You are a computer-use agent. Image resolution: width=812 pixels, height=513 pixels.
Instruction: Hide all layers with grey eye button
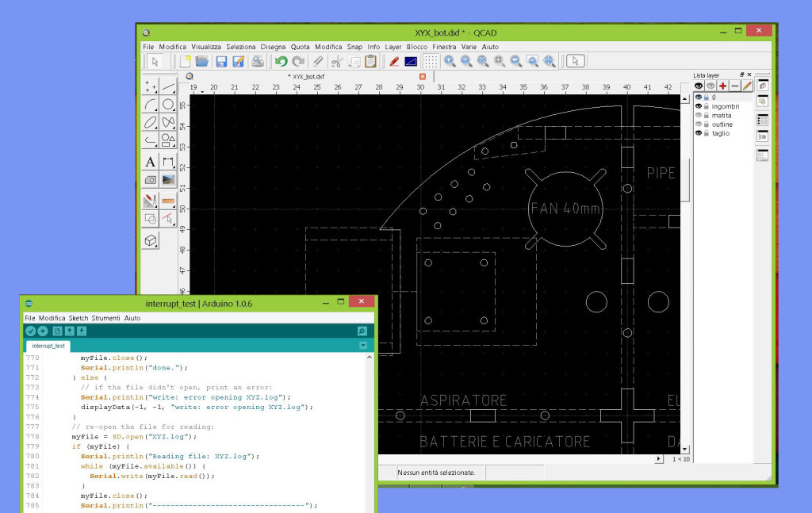[x=710, y=86]
